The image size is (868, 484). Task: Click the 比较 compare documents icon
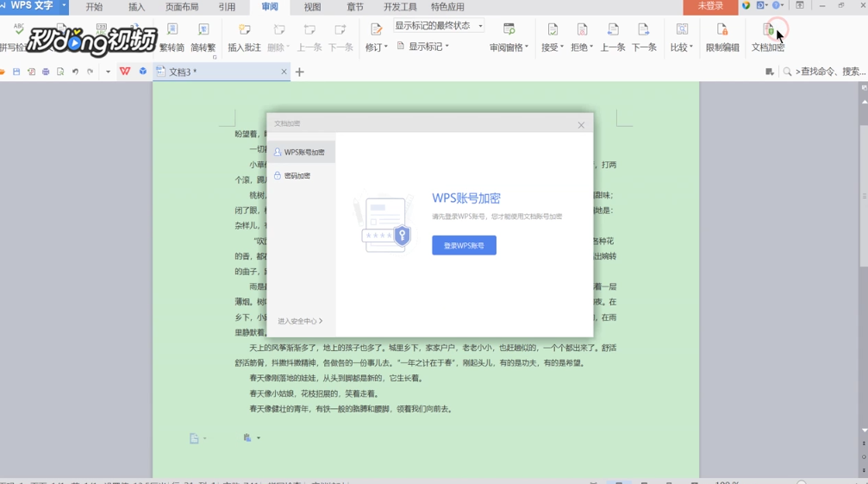tap(682, 29)
